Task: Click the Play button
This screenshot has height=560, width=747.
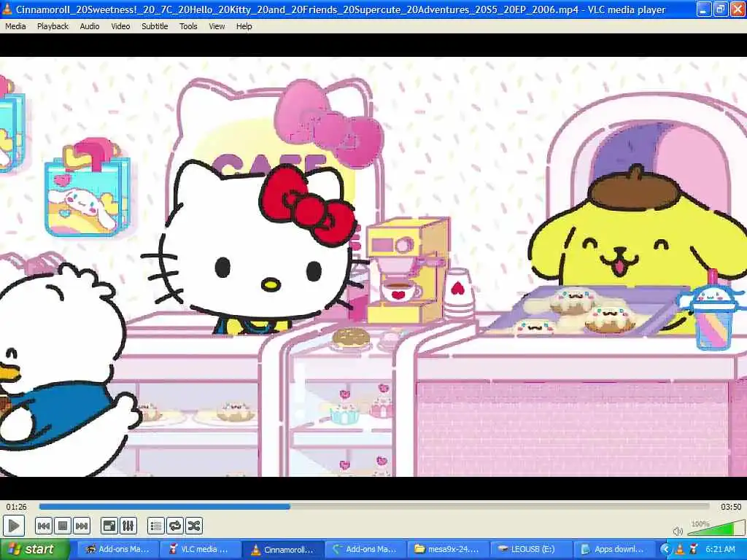Action: [14, 526]
